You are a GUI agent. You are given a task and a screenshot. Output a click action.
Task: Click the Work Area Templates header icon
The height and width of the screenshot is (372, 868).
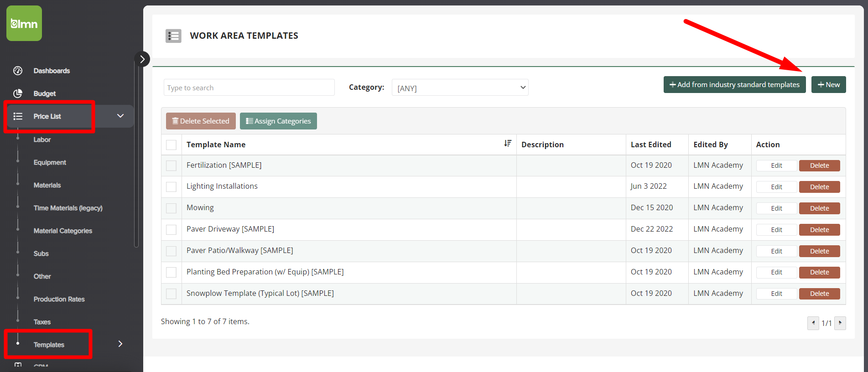[173, 36]
